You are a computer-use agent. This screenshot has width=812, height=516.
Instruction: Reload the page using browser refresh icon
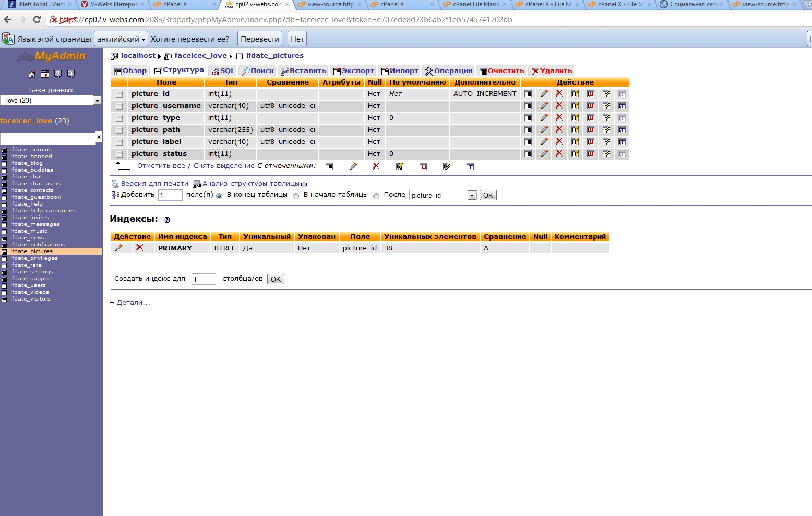click(x=37, y=20)
